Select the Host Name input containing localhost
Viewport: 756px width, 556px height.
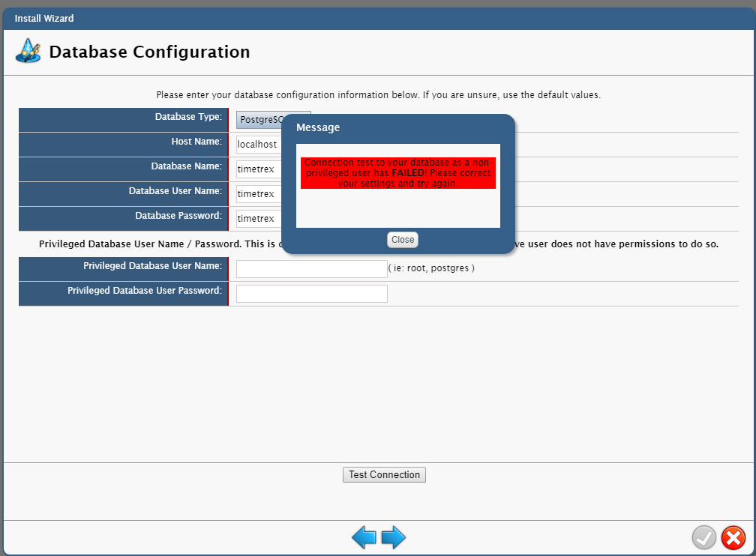click(258, 144)
